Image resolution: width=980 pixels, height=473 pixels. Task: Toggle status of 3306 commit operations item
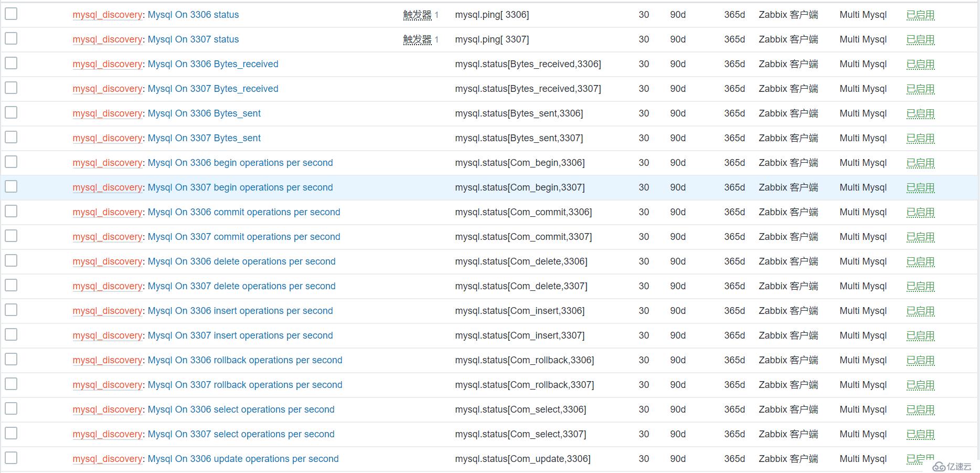tap(921, 212)
